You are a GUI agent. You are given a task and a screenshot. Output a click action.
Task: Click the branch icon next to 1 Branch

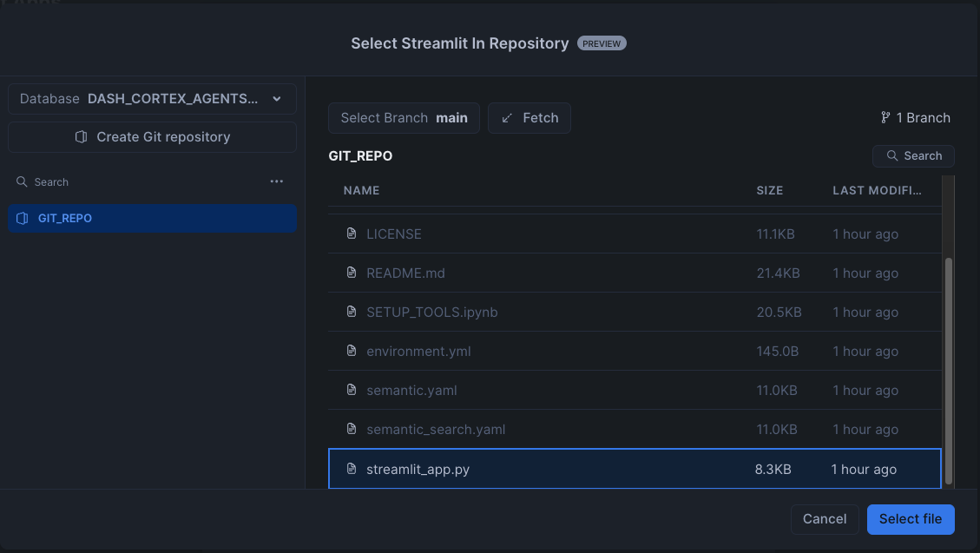[885, 117]
